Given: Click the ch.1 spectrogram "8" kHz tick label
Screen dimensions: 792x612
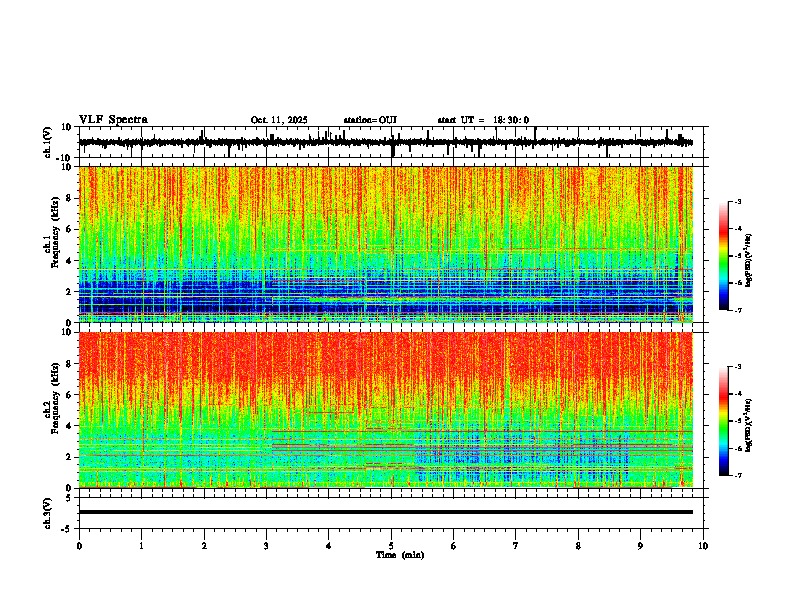Looking at the screenshot, I should point(70,198).
